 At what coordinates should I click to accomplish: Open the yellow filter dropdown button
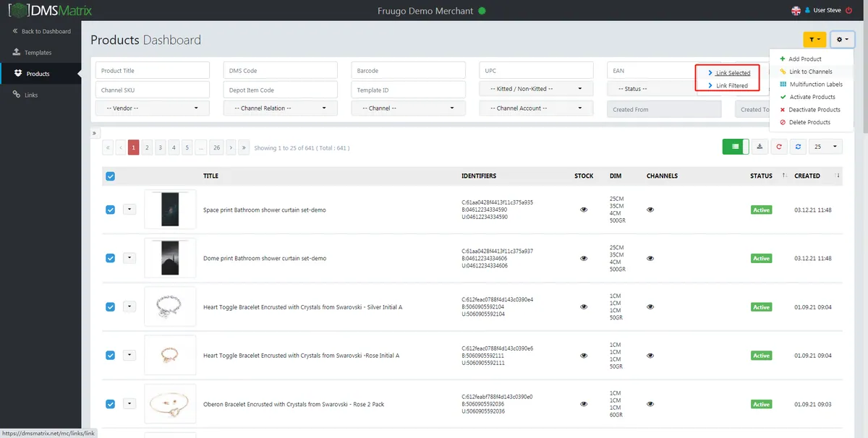(814, 40)
